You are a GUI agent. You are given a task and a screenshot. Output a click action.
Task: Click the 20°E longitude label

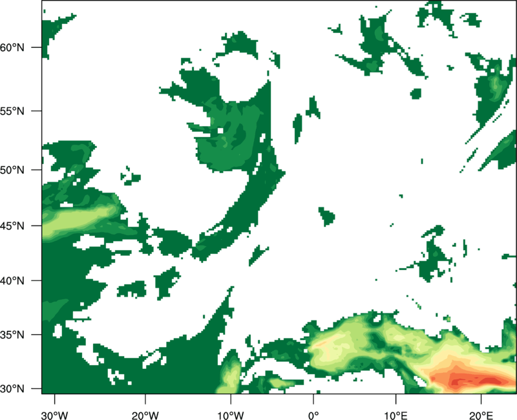tap(481, 415)
